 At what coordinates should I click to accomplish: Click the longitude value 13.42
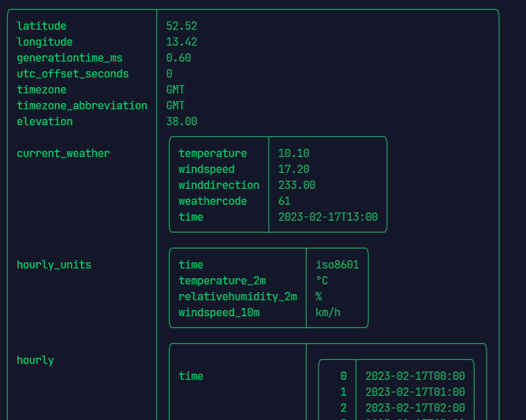pyautogui.click(x=181, y=42)
